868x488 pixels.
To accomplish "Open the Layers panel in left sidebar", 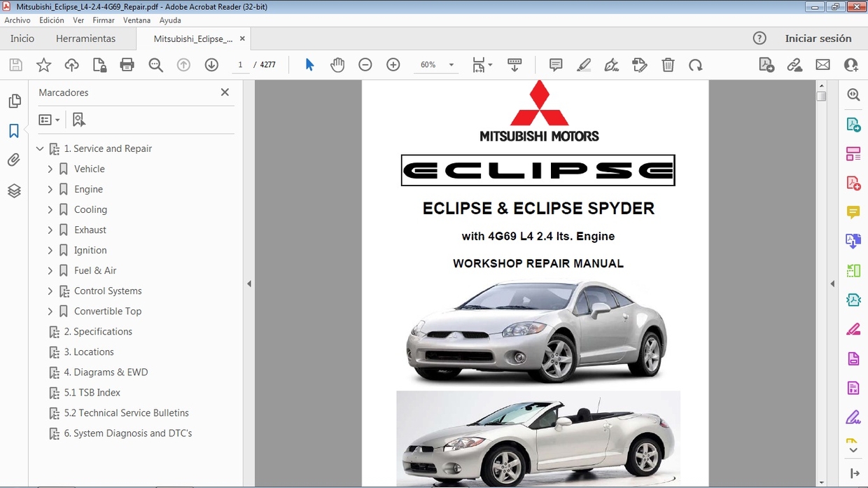I will point(15,190).
